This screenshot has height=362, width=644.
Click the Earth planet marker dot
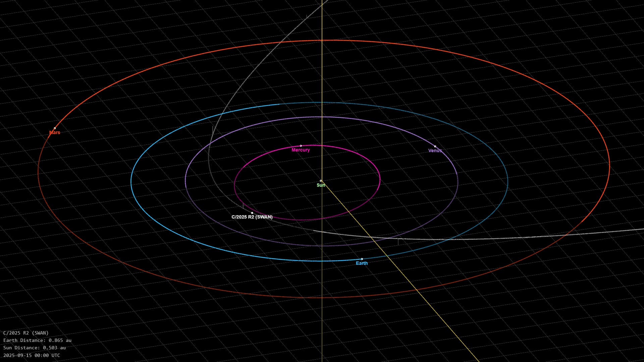click(x=362, y=259)
